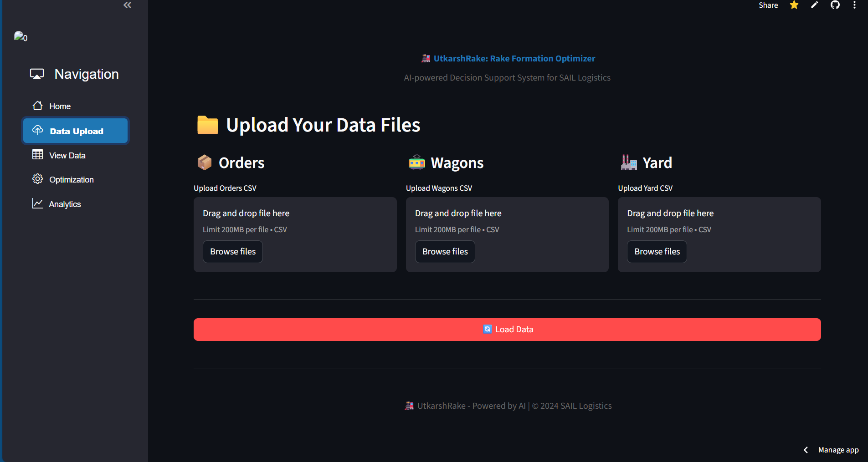Click the Navigation monitor icon
Screen dimensions: 868x462
click(37, 74)
